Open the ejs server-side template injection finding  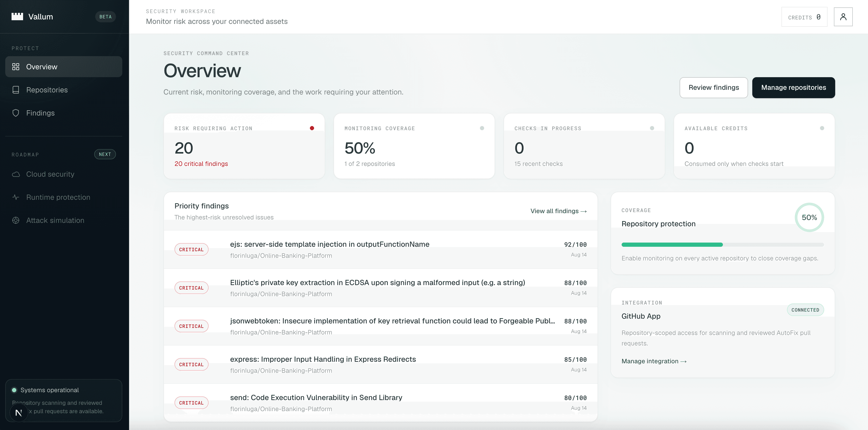[x=380, y=249]
